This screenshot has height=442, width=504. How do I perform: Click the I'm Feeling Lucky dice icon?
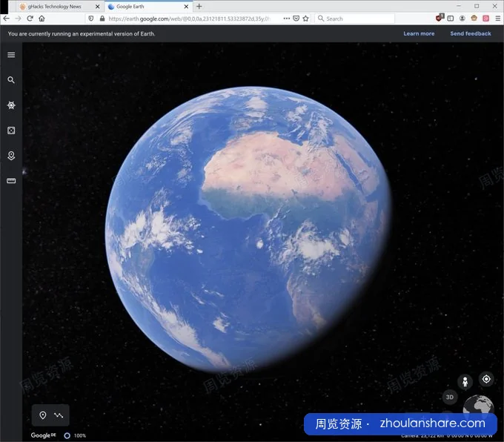(11, 131)
